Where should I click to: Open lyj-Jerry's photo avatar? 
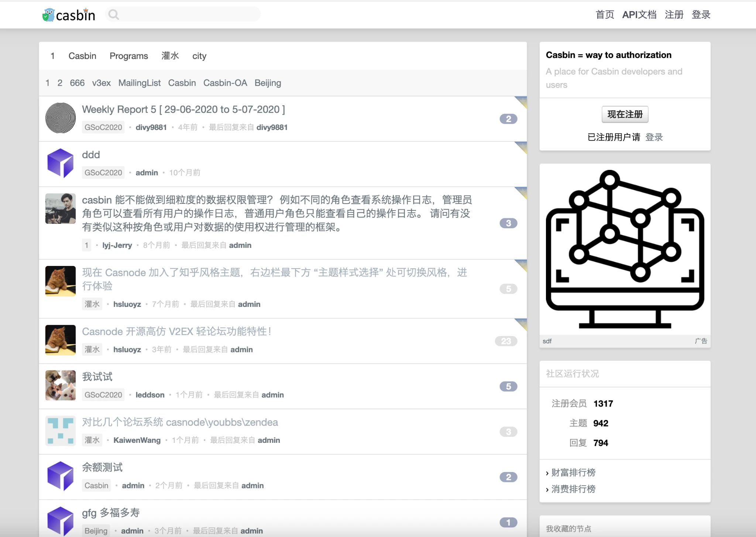tap(60, 209)
